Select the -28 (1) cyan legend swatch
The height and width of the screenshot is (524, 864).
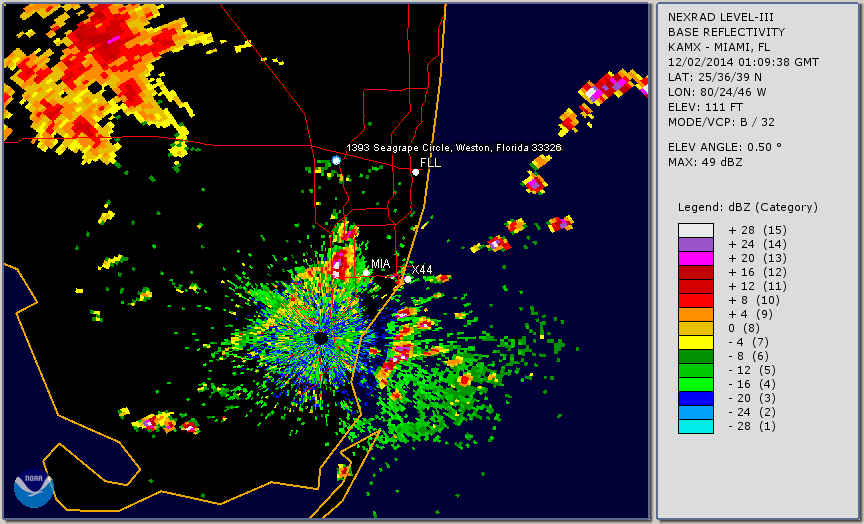click(x=696, y=426)
